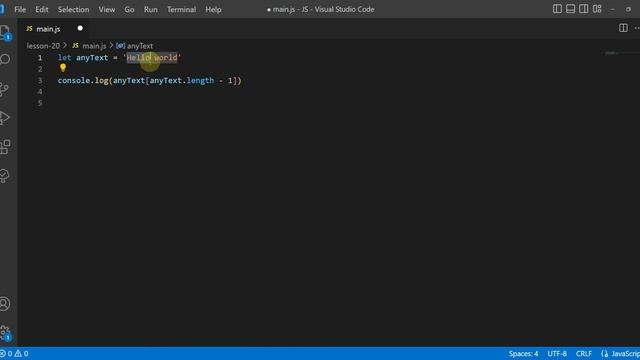Screen dimensions: 640x360
Task: Open the Run menu
Action: click(x=151, y=9)
